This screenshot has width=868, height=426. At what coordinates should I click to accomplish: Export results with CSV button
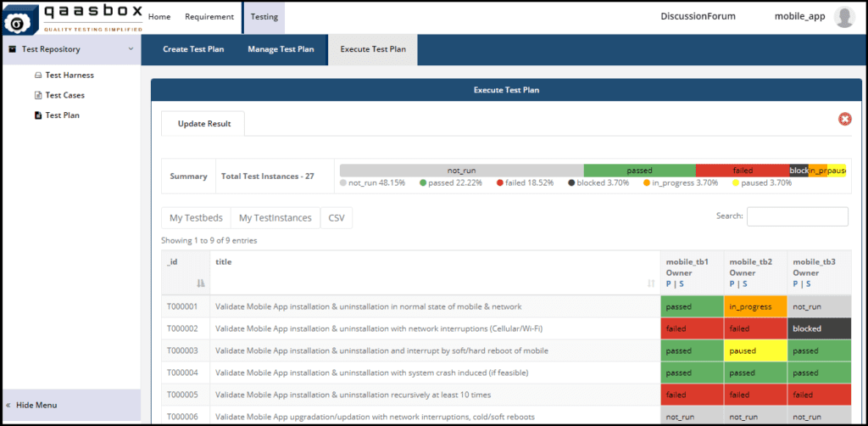(x=337, y=218)
